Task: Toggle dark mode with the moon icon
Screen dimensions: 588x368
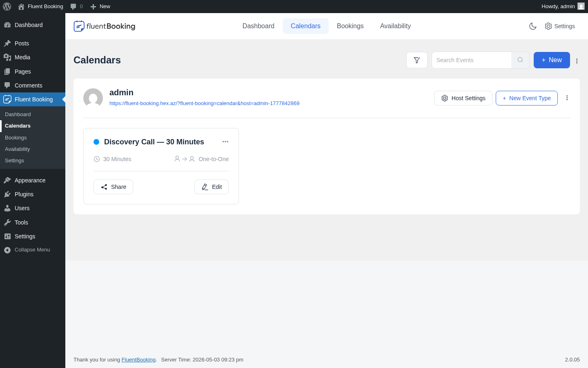Action: [533, 26]
